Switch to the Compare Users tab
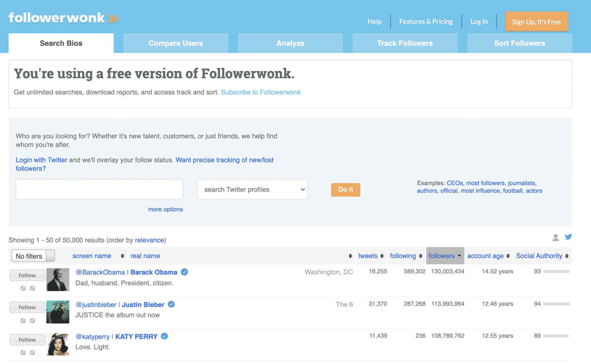This screenshot has height=364, width=591. point(175,43)
